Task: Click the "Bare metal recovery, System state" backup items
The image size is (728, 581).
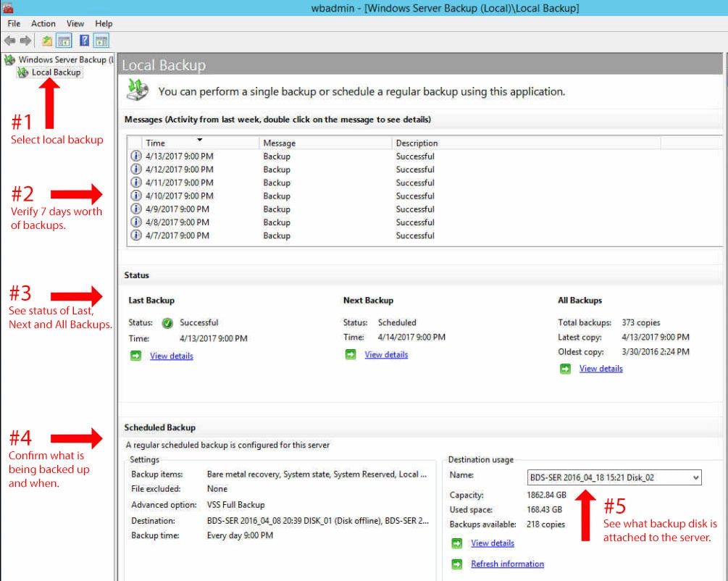Action: click(317, 475)
